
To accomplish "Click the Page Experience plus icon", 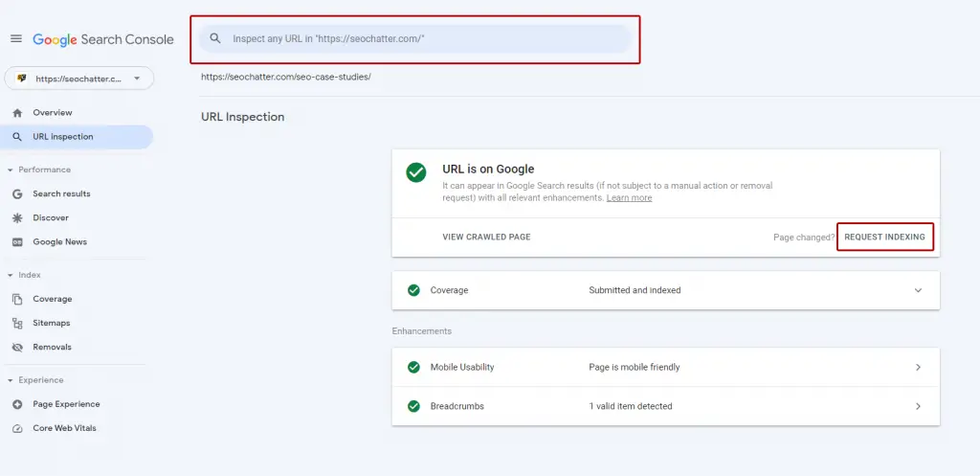I will pos(17,405).
